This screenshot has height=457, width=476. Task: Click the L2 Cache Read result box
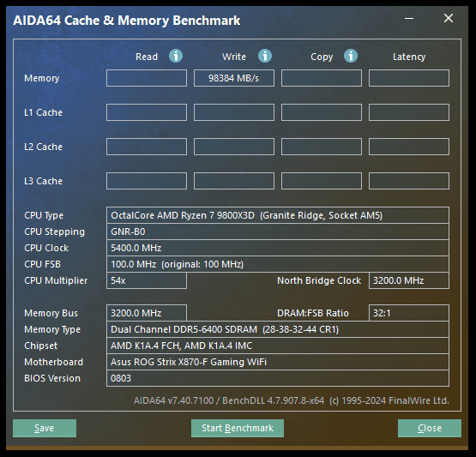point(147,147)
